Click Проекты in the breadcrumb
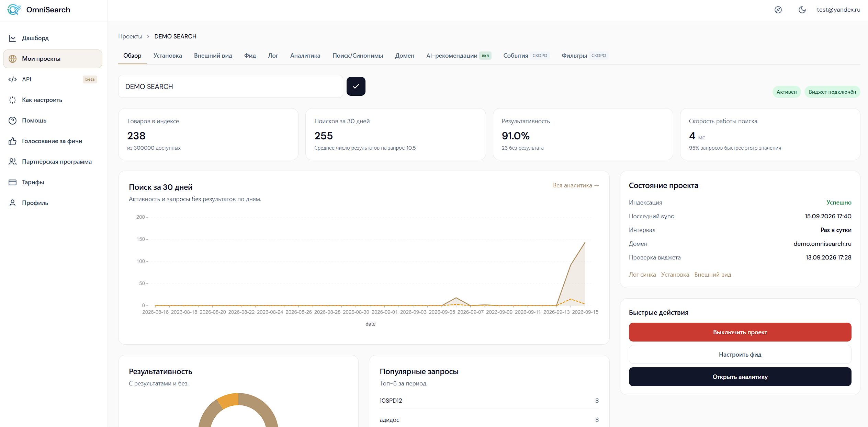The width and height of the screenshot is (868, 427). (x=130, y=36)
